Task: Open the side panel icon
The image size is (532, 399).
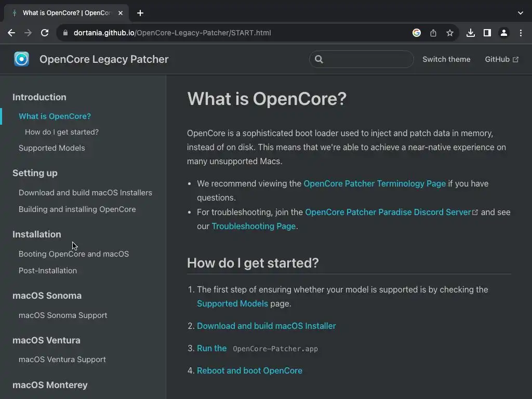Action: 487,33
